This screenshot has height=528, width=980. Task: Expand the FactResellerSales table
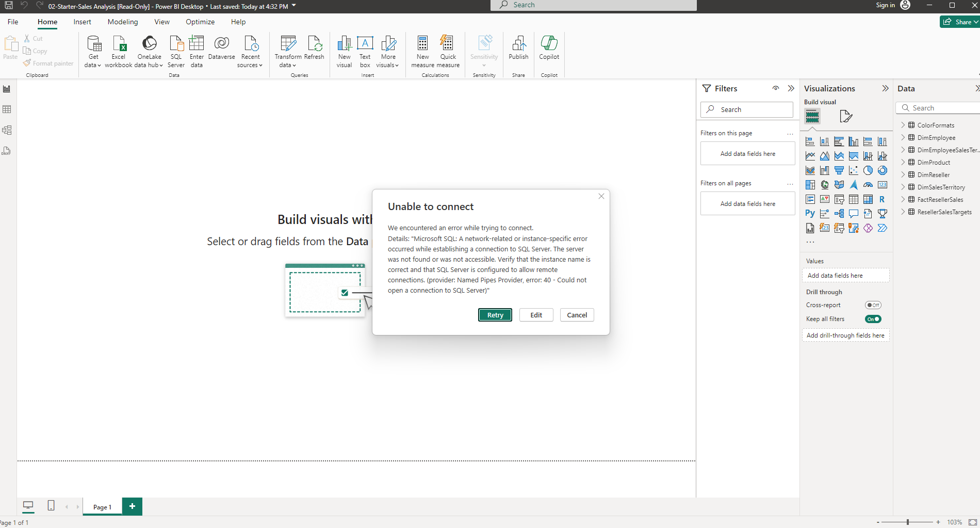coord(903,199)
